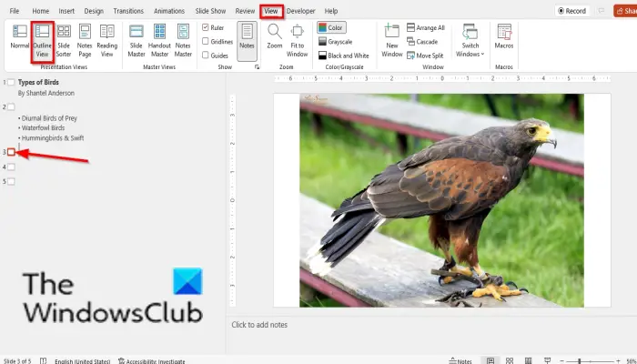
Task: Open Notes Page view
Action: [x=85, y=41]
